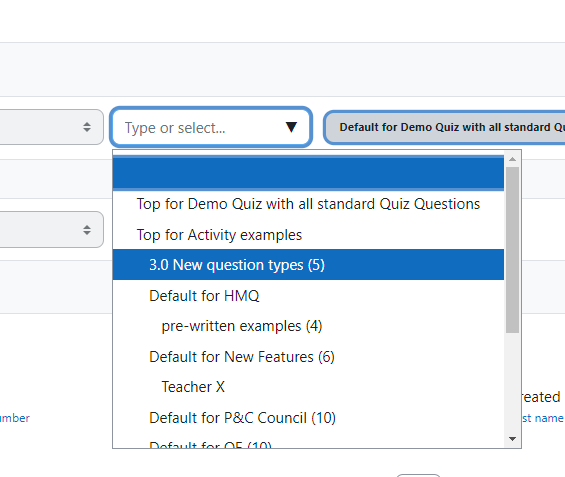Click scrollbar down arrow in category list
565x477 pixels.
point(512,439)
